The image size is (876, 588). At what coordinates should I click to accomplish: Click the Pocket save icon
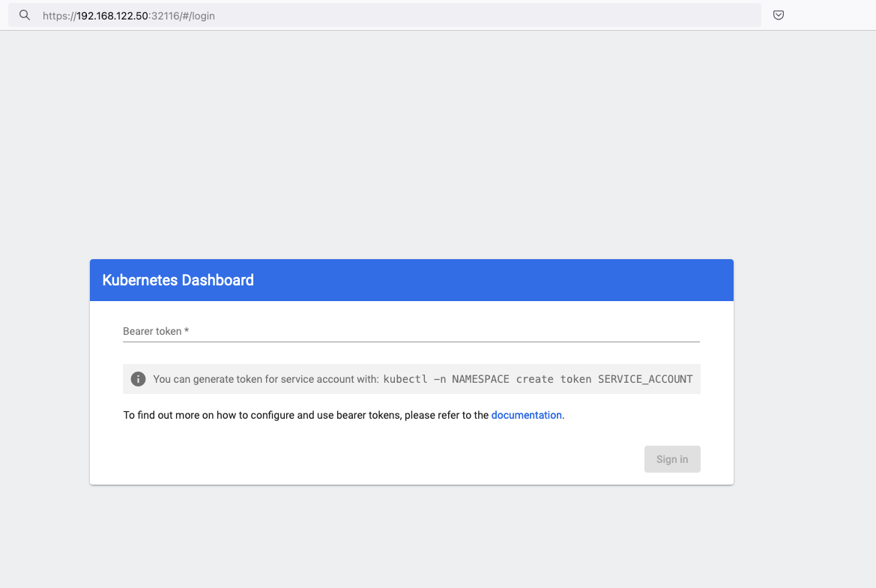(x=779, y=15)
